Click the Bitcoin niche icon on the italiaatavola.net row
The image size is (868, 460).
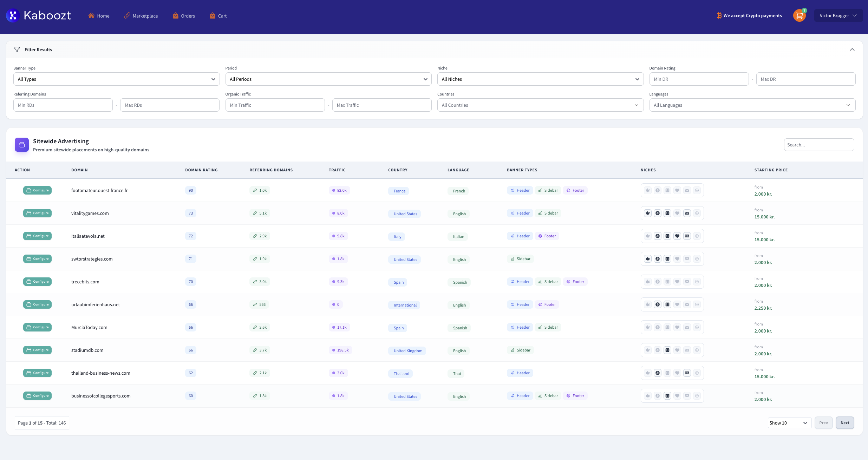(657, 236)
